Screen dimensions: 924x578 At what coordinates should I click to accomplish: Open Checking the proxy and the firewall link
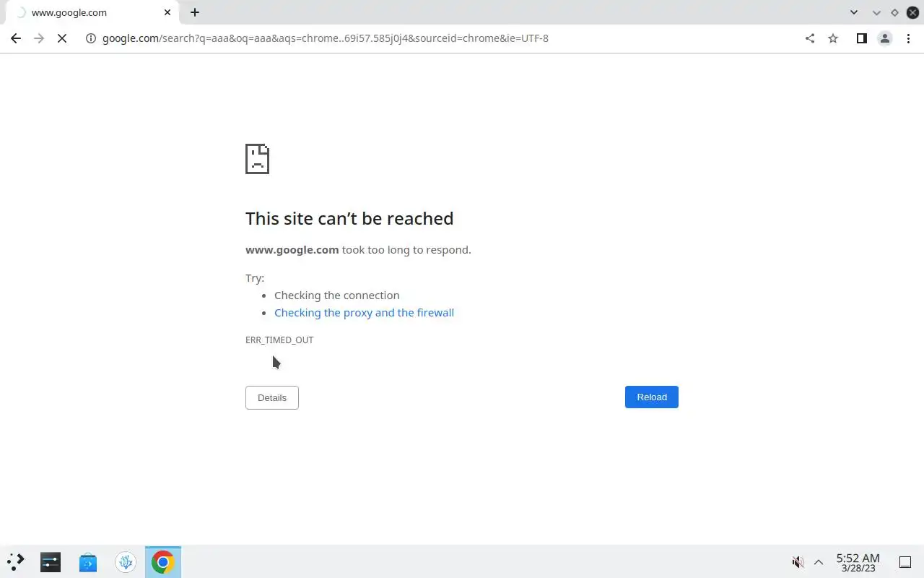[x=364, y=313]
